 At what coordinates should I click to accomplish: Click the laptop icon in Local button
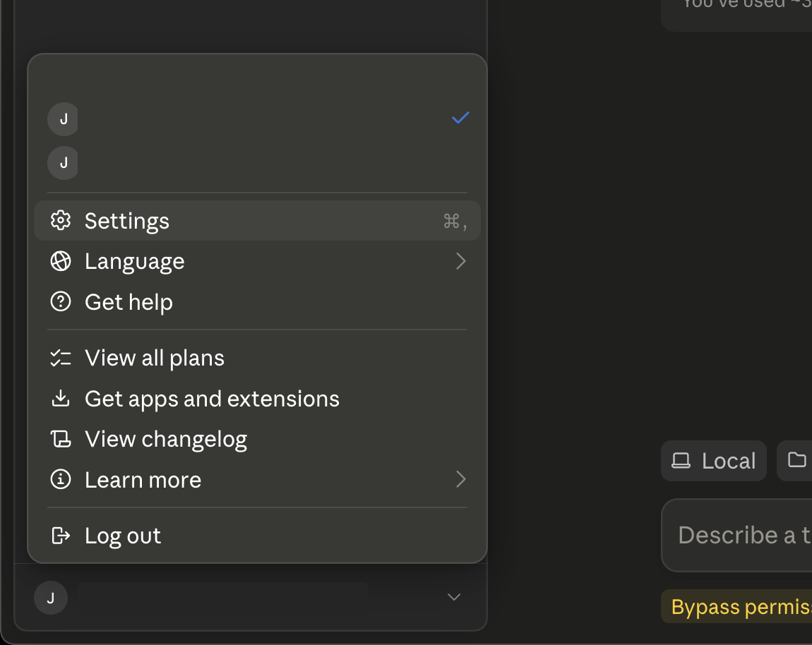[x=681, y=461]
